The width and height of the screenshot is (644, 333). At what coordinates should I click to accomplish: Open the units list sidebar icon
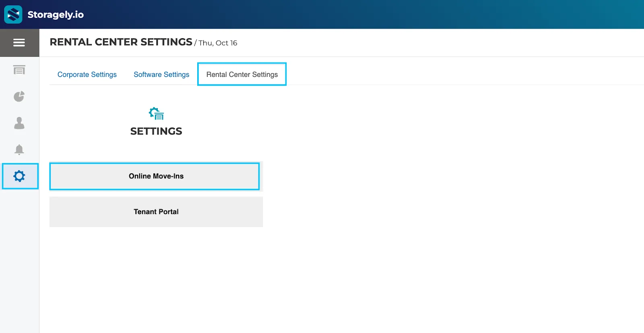click(x=19, y=70)
